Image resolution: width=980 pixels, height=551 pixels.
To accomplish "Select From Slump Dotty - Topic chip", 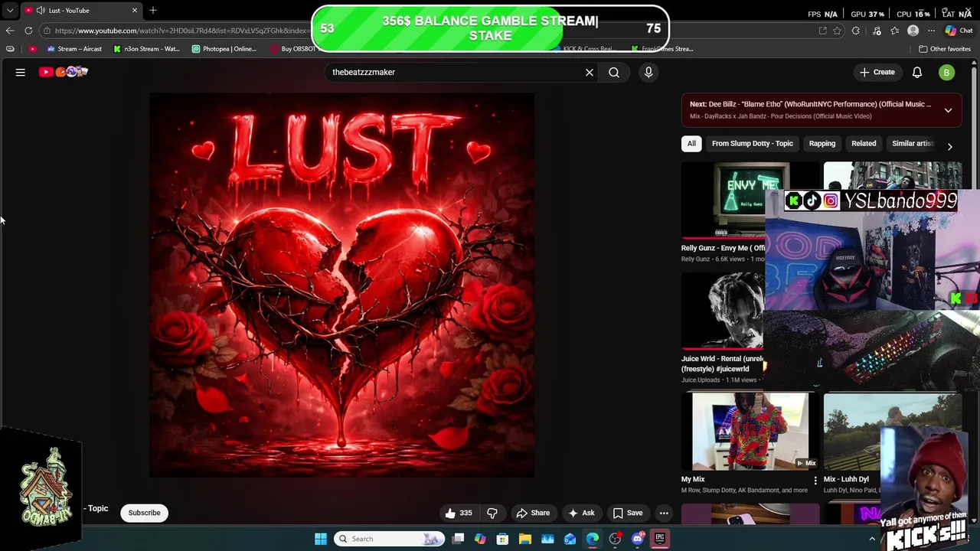I will click(752, 143).
